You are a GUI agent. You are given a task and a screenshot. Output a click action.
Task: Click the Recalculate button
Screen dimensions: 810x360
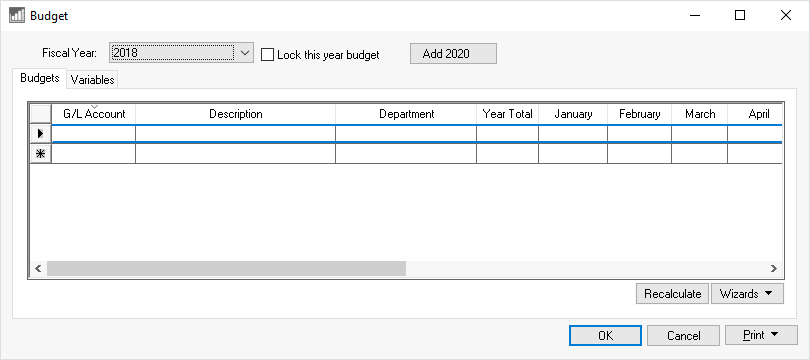[x=673, y=293]
